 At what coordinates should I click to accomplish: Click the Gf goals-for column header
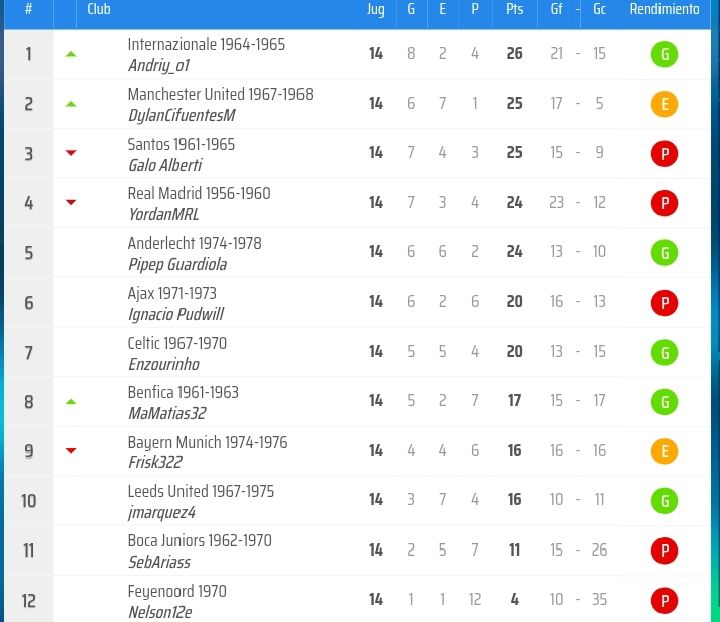(556, 9)
